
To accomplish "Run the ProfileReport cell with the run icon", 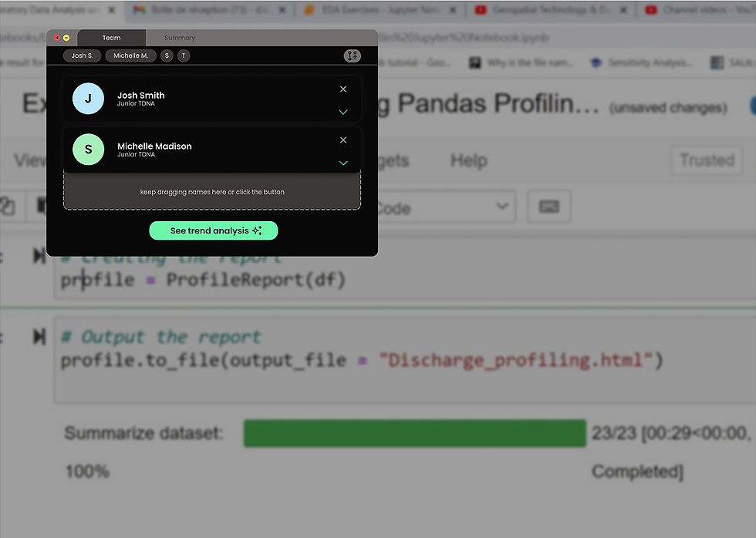I will pos(39,256).
